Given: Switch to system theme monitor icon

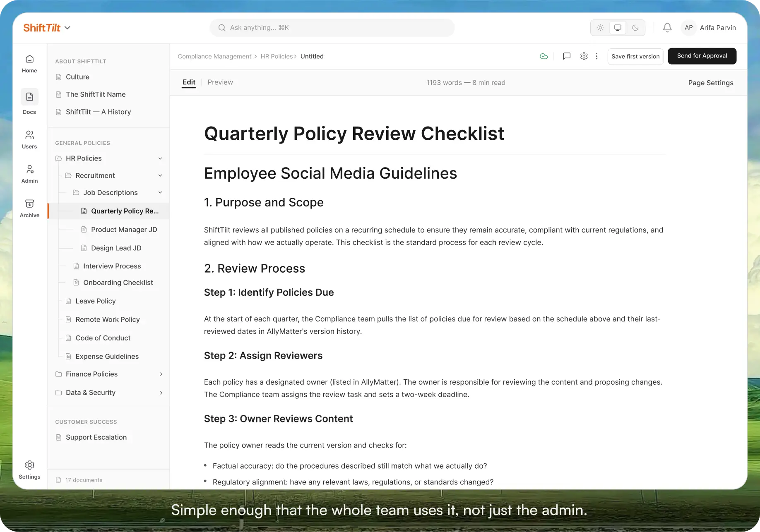Looking at the screenshot, I should coord(618,28).
